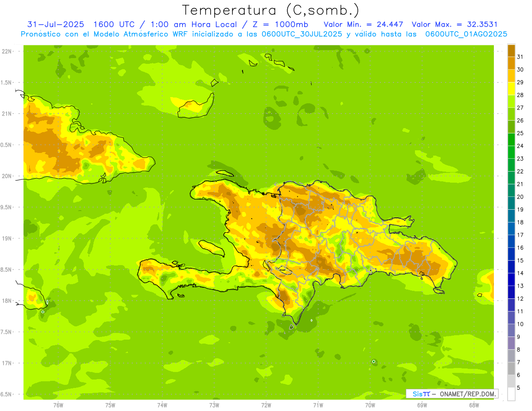Screen dimensions: 532x411
Task: Click the "22N" latitude label
Action: (7, 51)
